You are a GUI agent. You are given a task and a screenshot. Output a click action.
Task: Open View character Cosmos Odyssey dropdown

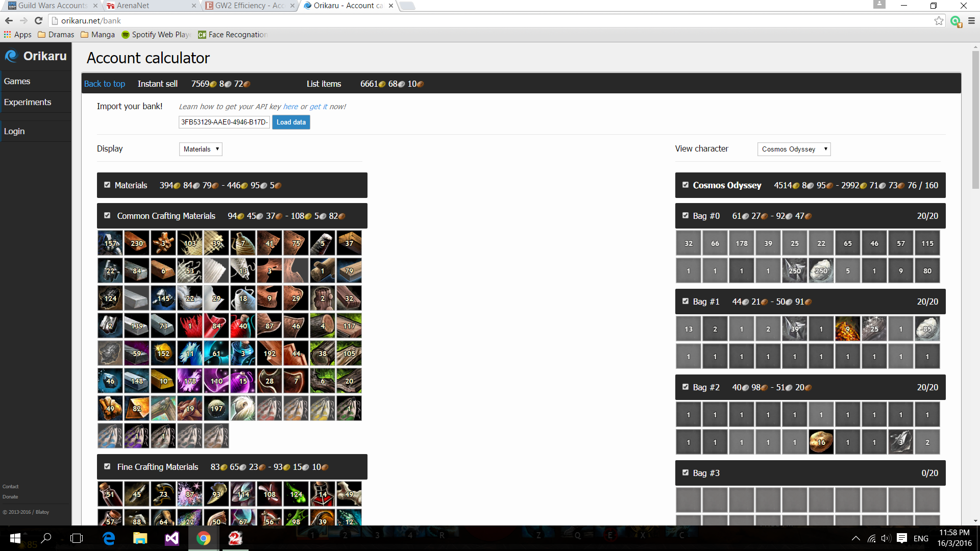[794, 149]
